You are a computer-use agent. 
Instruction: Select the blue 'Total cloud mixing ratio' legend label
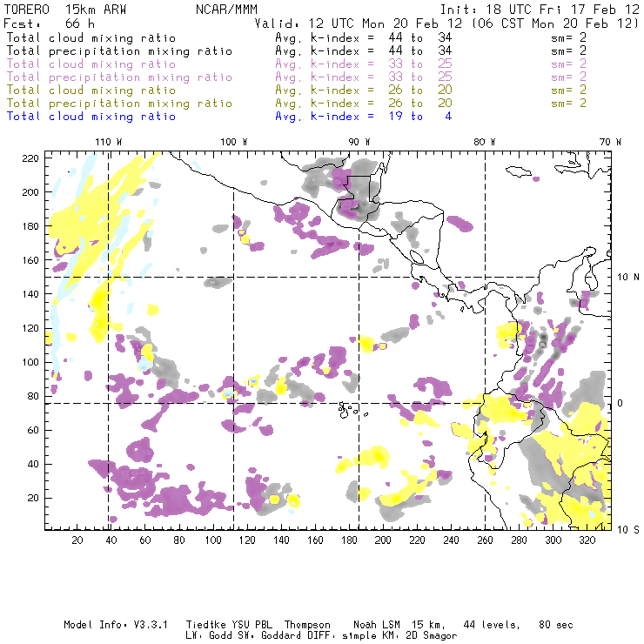pyautogui.click(x=91, y=117)
